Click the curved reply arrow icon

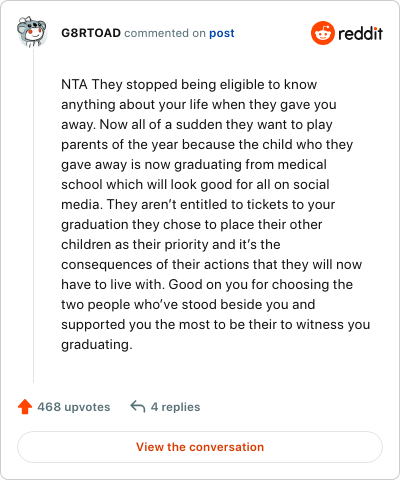coord(138,407)
